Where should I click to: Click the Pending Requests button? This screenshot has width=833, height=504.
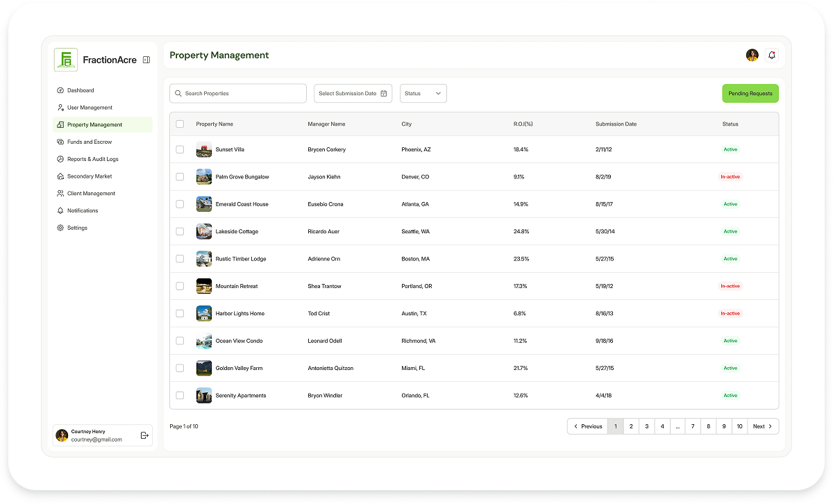tap(750, 93)
